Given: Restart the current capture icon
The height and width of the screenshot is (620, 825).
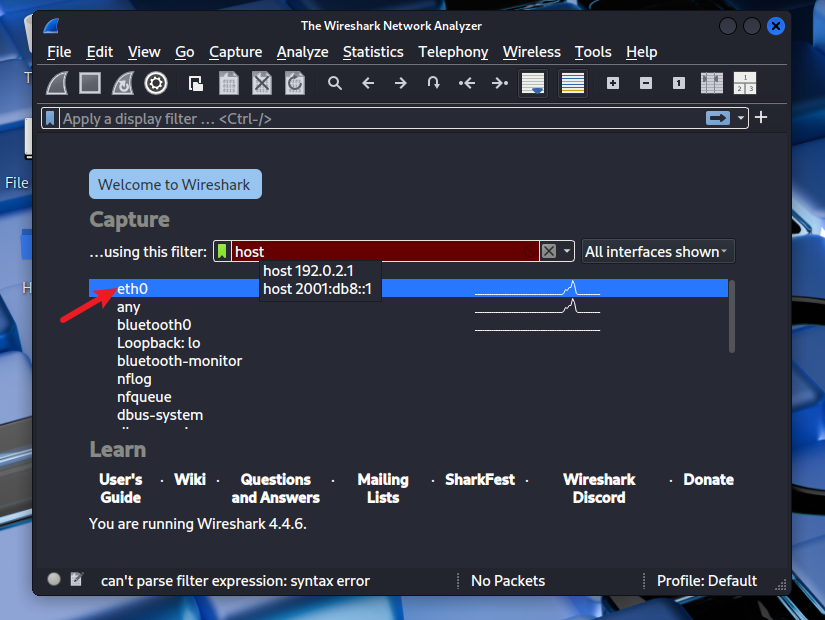Looking at the screenshot, I should click(x=123, y=83).
